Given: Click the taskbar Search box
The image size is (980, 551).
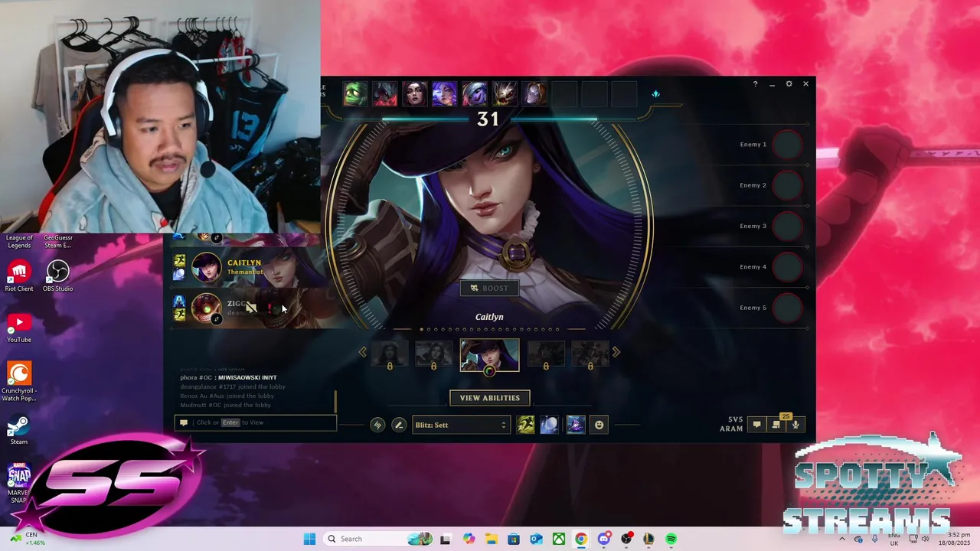Looking at the screenshot, I should (x=378, y=539).
